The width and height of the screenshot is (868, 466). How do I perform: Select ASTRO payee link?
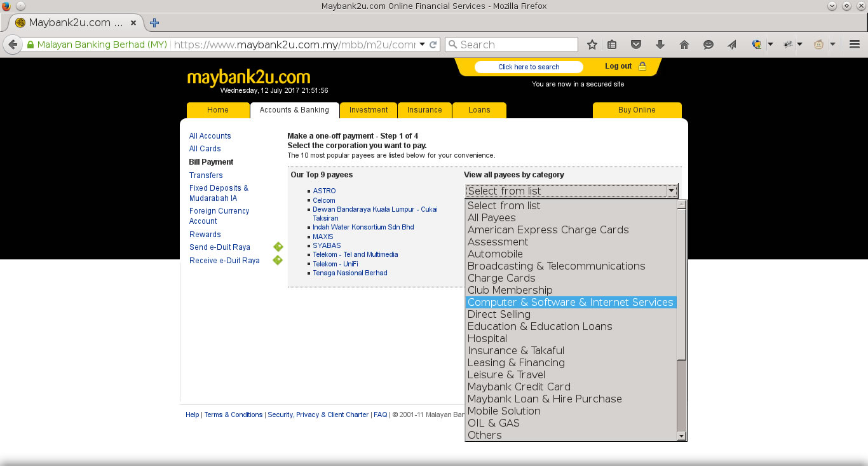pyautogui.click(x=324, y=191)
